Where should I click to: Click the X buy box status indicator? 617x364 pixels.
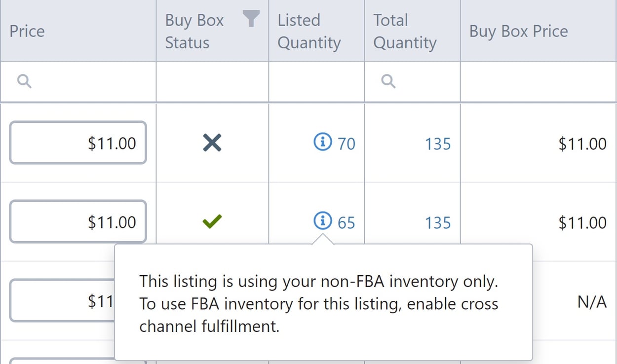tap(211, 143)
